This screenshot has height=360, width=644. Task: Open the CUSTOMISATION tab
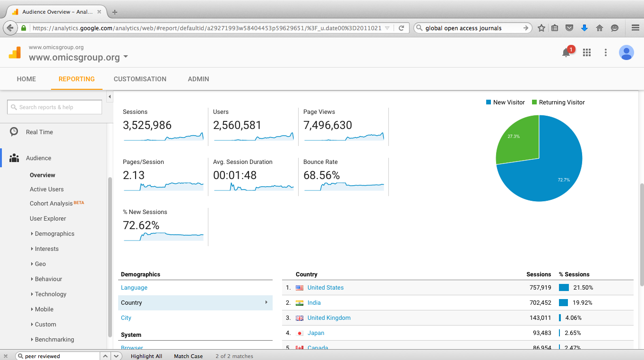coord(140,79)
